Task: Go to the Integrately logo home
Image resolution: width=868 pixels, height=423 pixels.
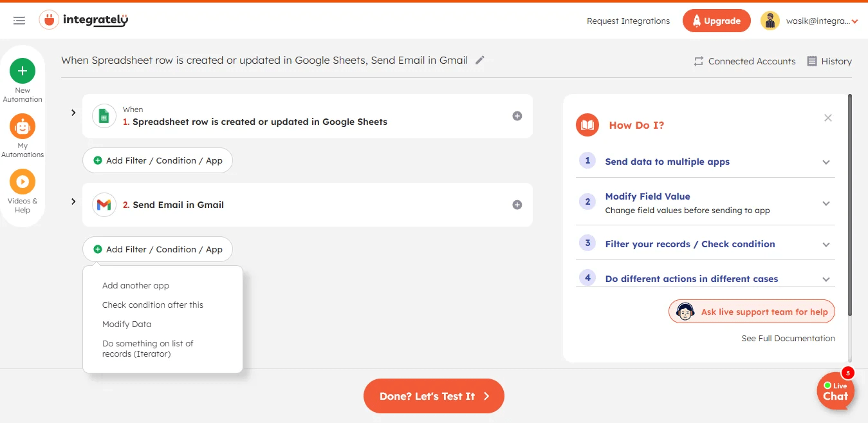Action: pyautogui.click(x=84, y=21)
